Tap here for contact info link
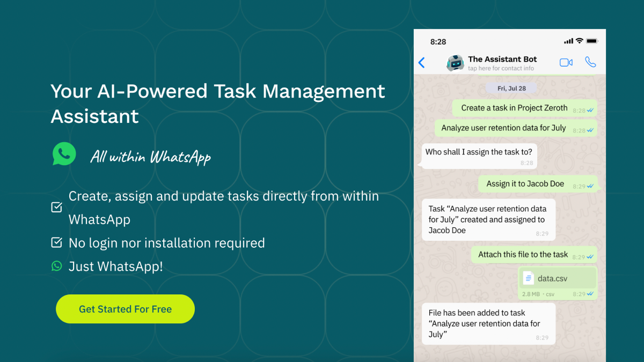Image resolution: width=644 pixels, height=362 pixels. coord(501,69)
